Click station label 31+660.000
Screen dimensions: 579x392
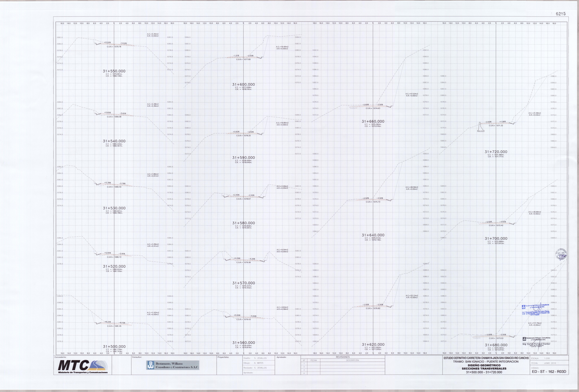click(373, 122)
